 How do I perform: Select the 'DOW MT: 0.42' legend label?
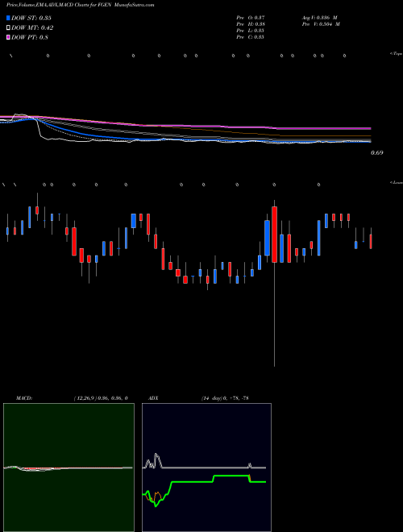(x=32, y=28)
